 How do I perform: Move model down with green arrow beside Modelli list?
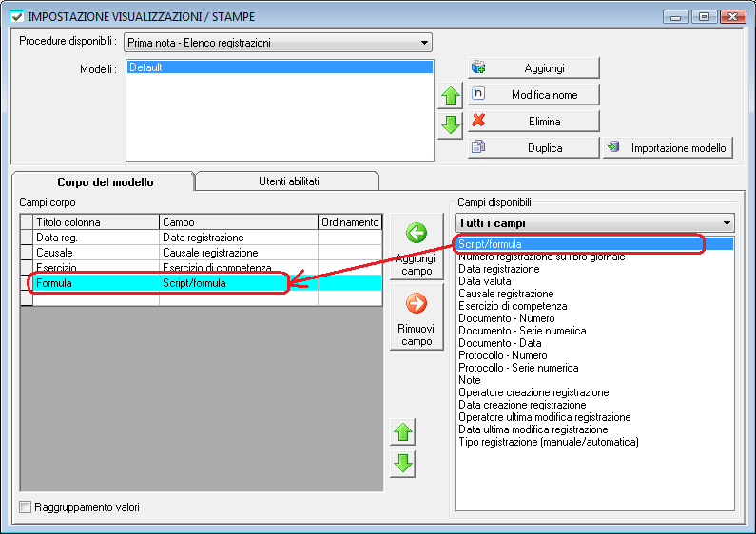(x=451, y=125)
